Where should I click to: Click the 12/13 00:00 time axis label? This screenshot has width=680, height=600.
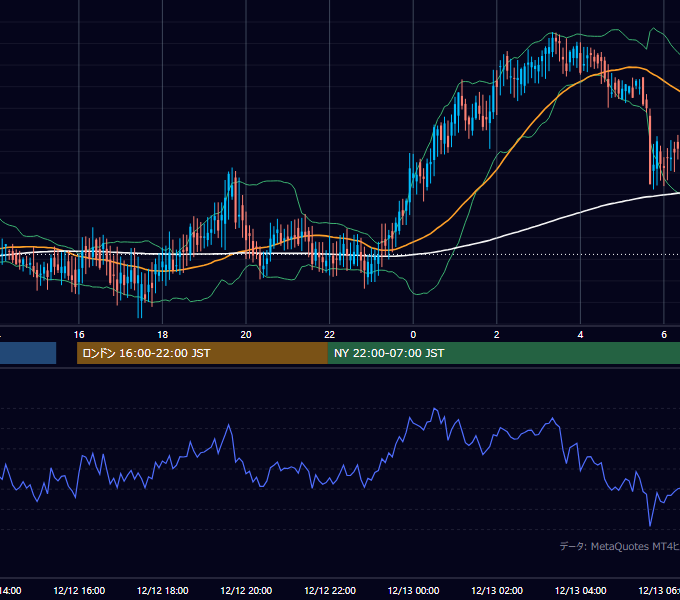413,591
